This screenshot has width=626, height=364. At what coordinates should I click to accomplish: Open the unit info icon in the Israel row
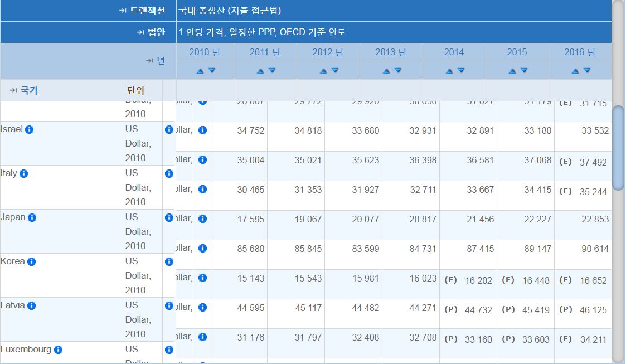click(x=169, y=130)
